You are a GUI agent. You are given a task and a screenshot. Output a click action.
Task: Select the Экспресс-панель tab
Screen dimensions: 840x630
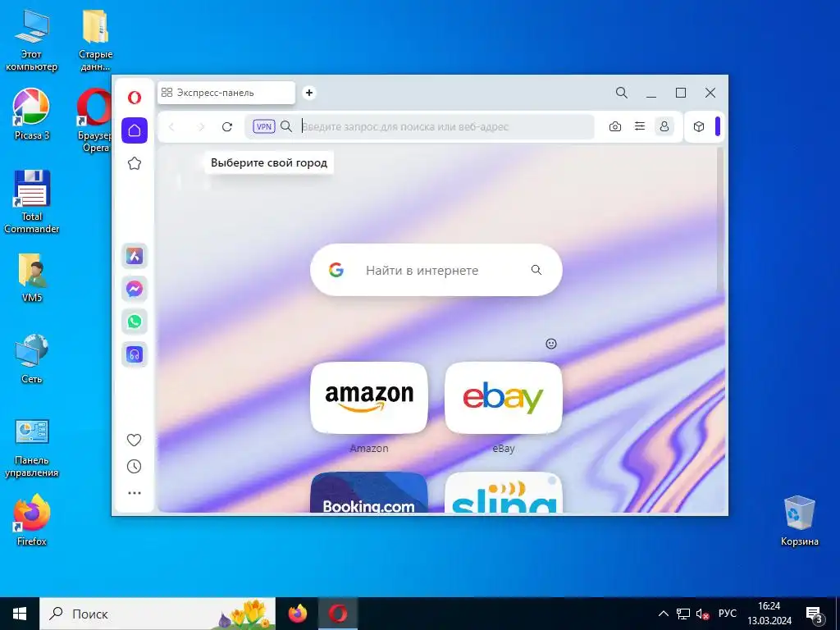pos(226,93)
